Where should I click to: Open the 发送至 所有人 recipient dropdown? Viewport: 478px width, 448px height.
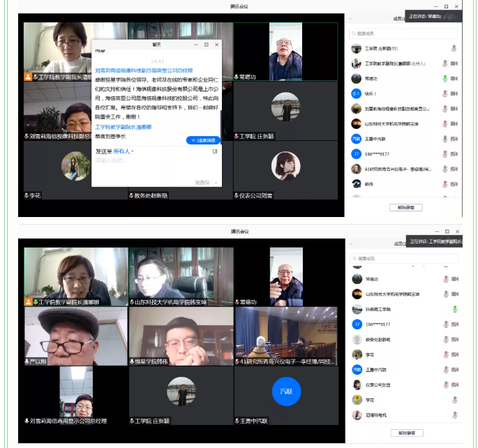point(123,151)
